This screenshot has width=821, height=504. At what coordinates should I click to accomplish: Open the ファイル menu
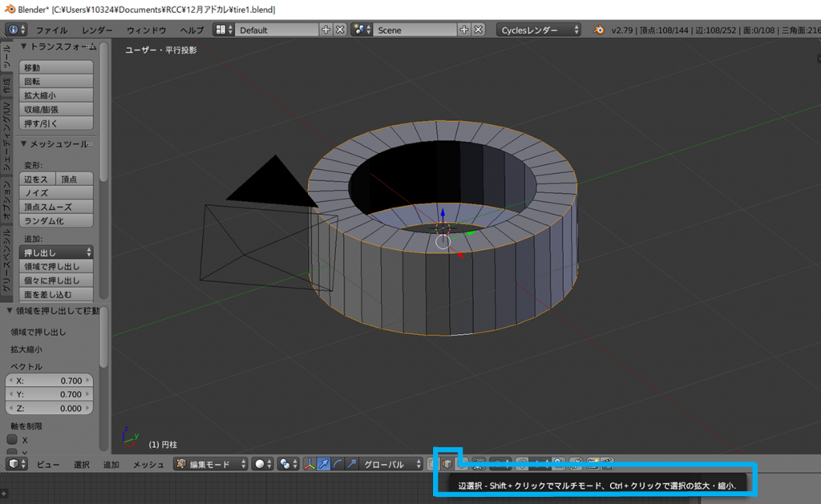click(51, 30)
